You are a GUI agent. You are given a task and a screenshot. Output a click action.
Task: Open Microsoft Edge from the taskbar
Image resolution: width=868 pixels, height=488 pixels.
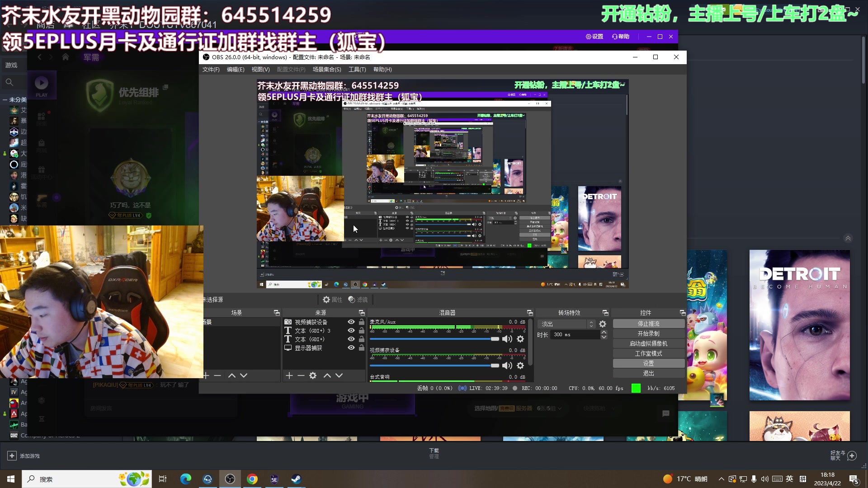coord(185,479)
